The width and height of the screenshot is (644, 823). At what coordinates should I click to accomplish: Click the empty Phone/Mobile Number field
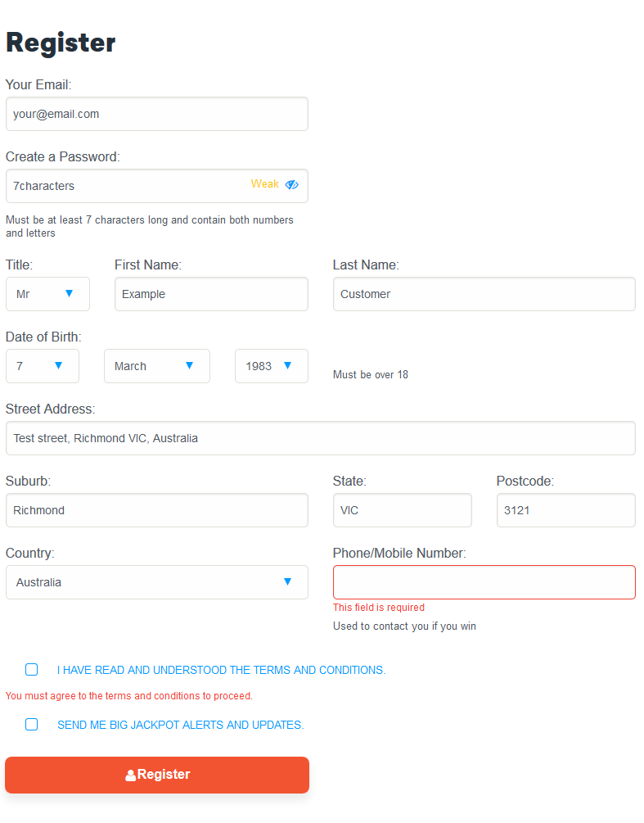[484, 582]
